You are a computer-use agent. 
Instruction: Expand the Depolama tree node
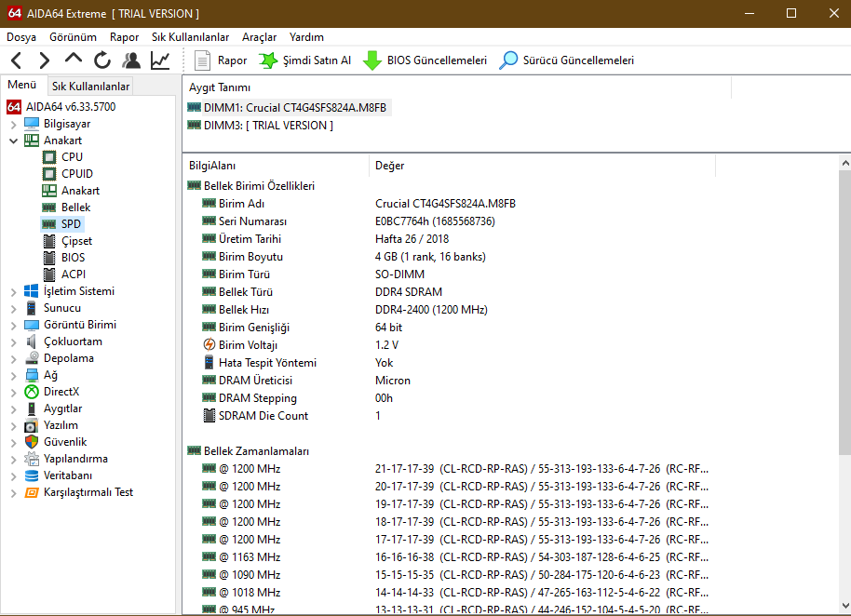click(14, 359)
